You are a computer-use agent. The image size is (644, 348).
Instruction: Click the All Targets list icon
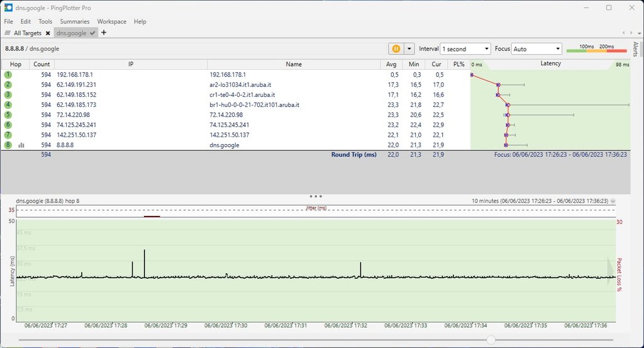(x=8, y=33)
